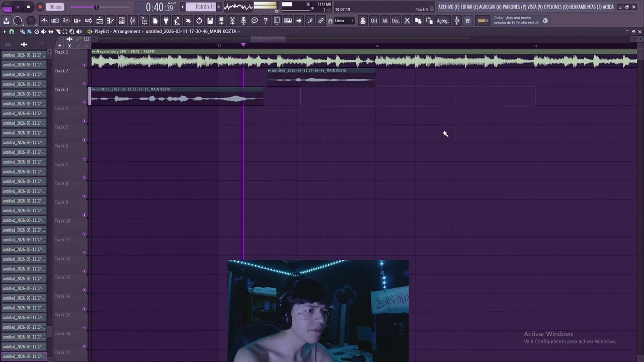Viewport: 644px width, 362px height.
Task: Toggle wait for input before recording
Action: coord(55,21)
